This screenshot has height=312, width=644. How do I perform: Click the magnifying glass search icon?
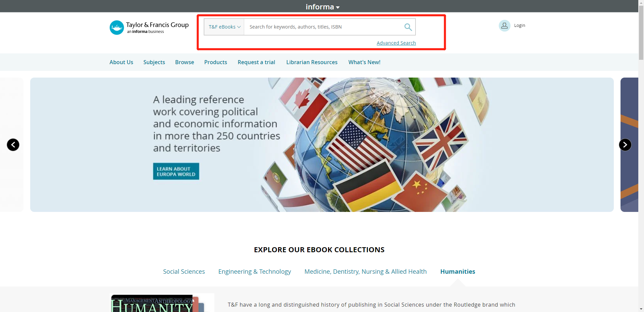click(408, 27)
